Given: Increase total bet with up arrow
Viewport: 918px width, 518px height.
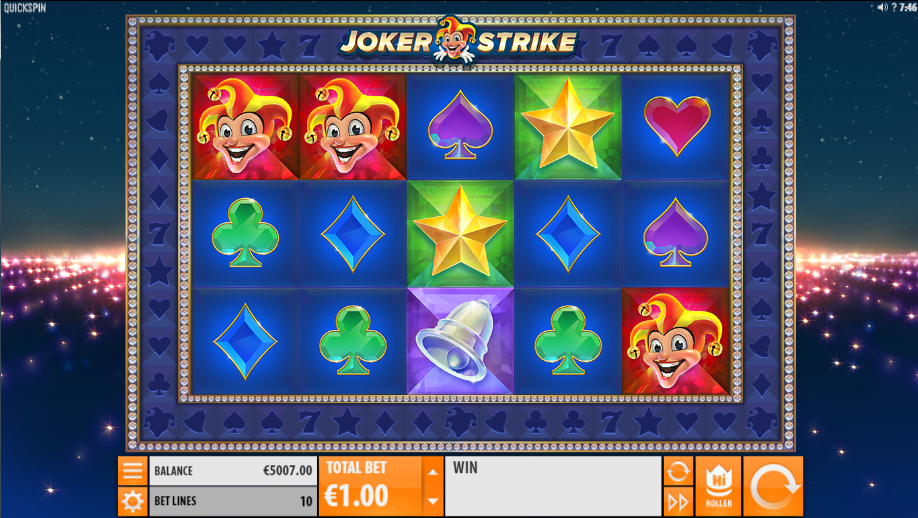Looking at the screenshot, I should click(x=433, y=472).
